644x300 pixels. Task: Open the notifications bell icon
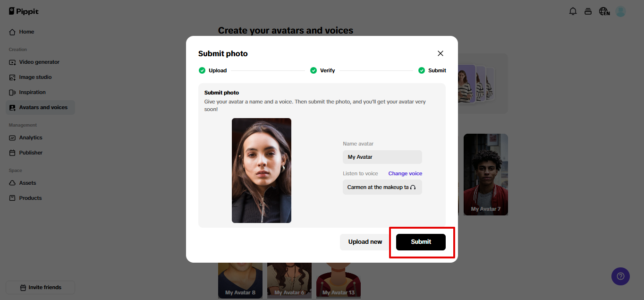pos(573,11)
